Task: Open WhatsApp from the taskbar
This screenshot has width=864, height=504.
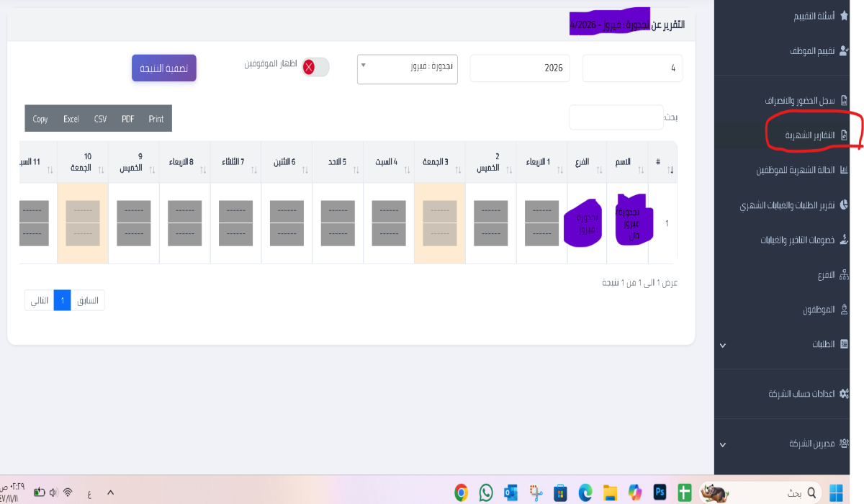Action: coord(486,492)
